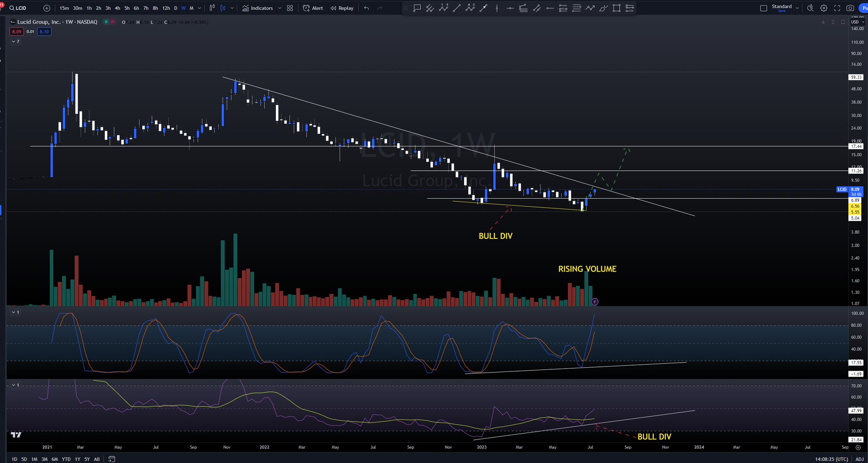Take a snapshot with the camera icon

pyautogui.click(x=850, y=8)
